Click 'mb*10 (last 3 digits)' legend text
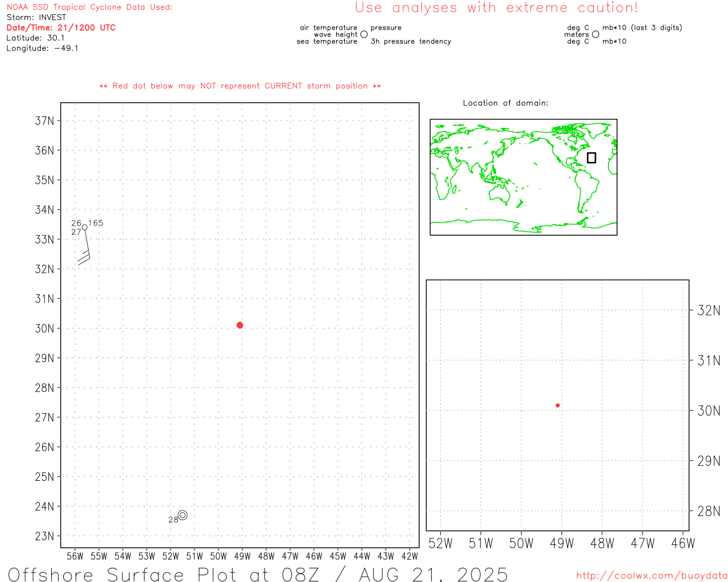The image size is (728, 582). pyautogui.click(x=642, y=28)
